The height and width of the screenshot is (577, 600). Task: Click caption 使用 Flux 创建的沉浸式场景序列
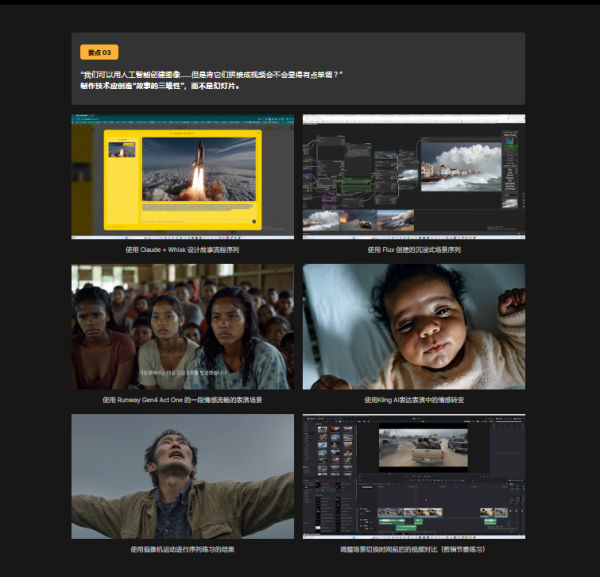click(414, 249)
